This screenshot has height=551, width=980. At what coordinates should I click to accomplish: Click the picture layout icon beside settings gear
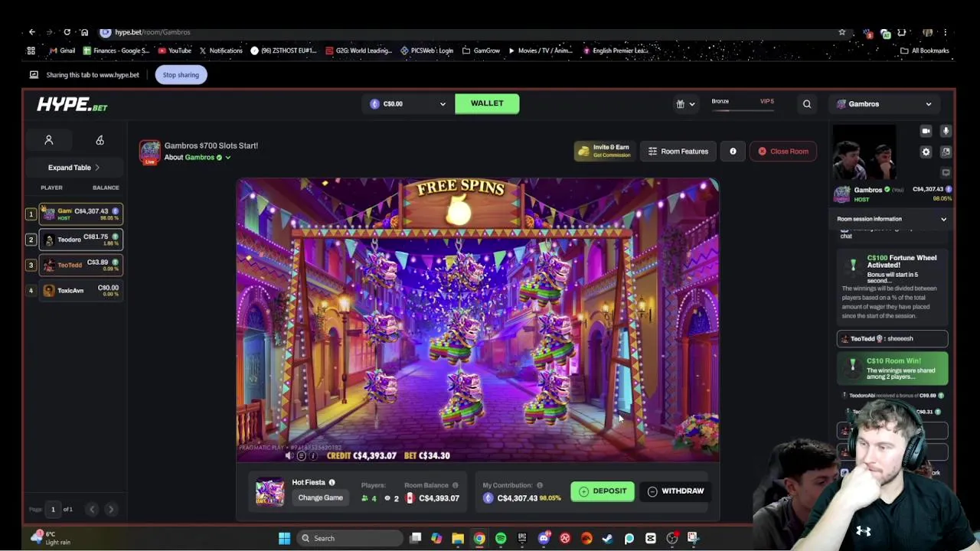(x=946, y=152)
